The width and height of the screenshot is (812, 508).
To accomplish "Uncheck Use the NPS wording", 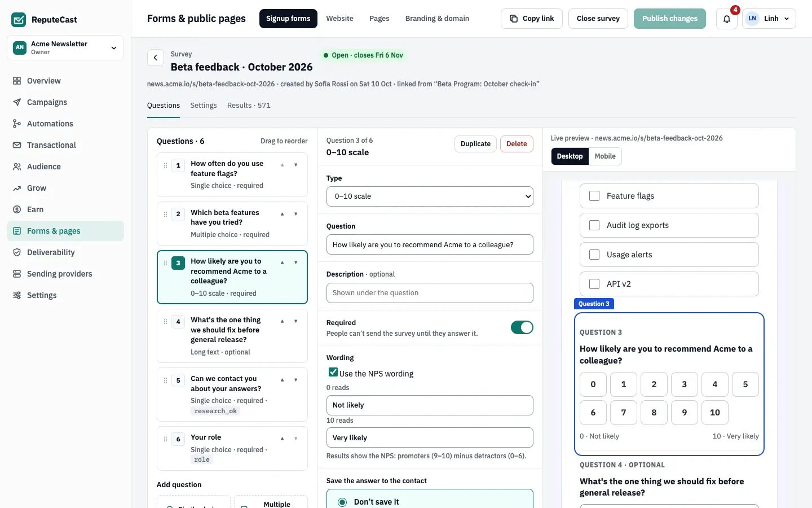I will (x=333, y=372).
